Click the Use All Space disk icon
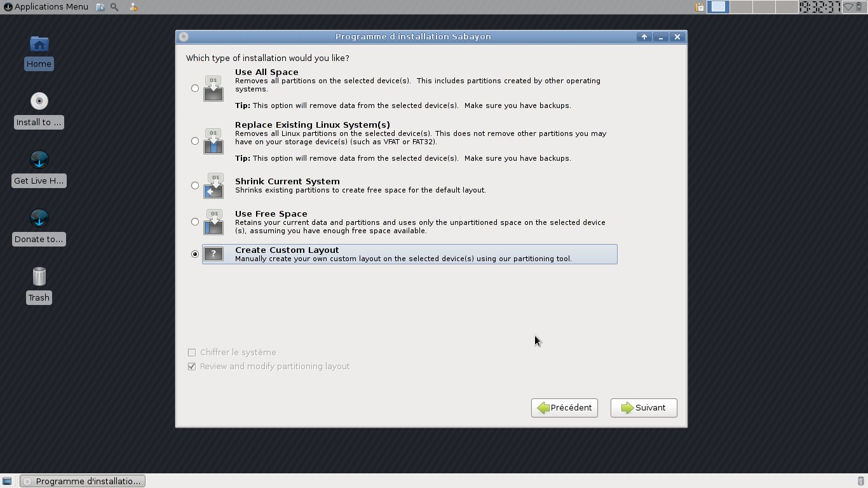The height and width of the screenshot is (488, 868). 214,88
